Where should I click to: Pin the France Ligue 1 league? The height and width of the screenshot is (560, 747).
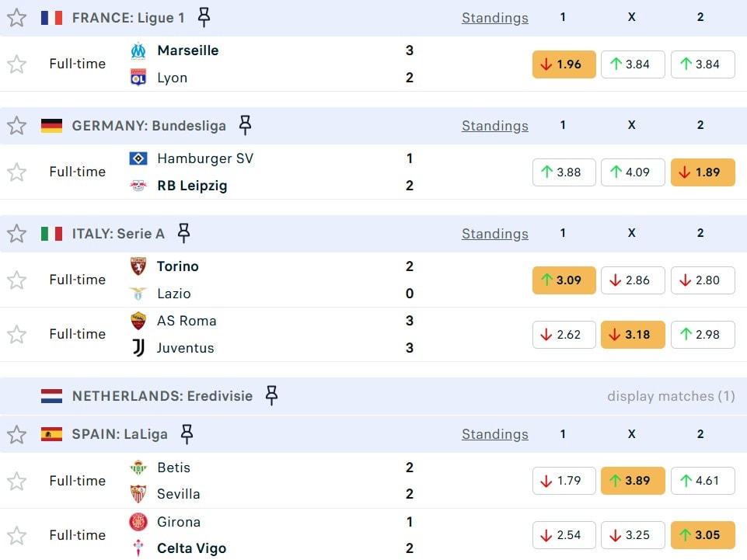[x=204, y=17]
